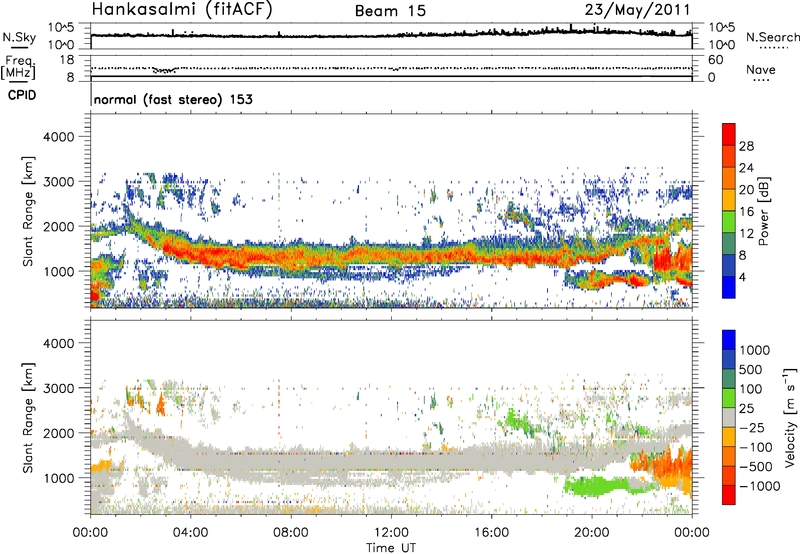Click the bright blue above-1000 Velocity colorbar segment
Screen dimensions: 800x554
click(x=729, y=340)
